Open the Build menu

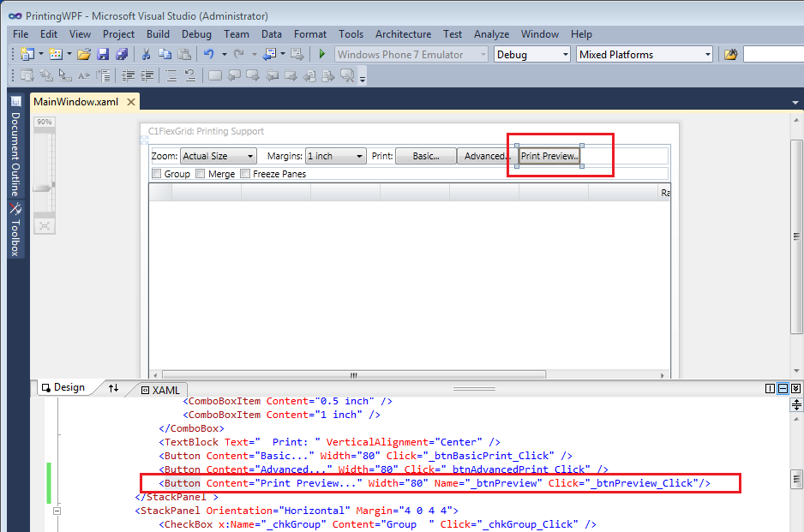(158, 34)
